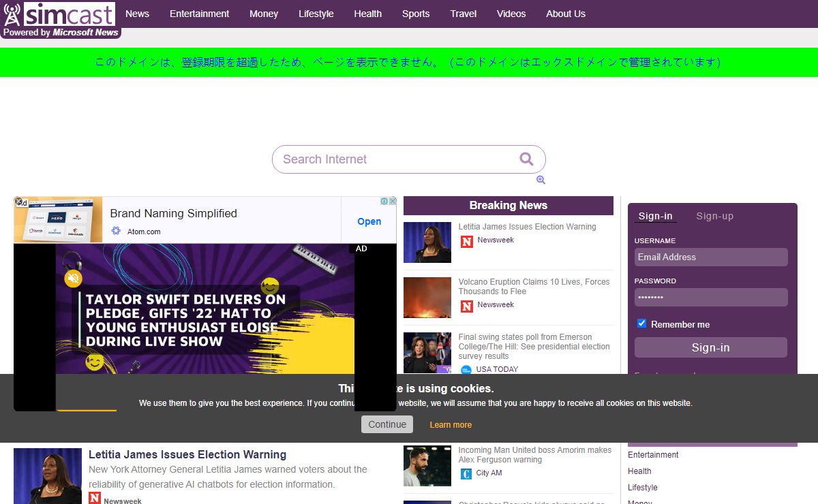Unmute the Taylor Swift video ad
The width and height of the screenshot is (818, 504).
click(73, 278)
